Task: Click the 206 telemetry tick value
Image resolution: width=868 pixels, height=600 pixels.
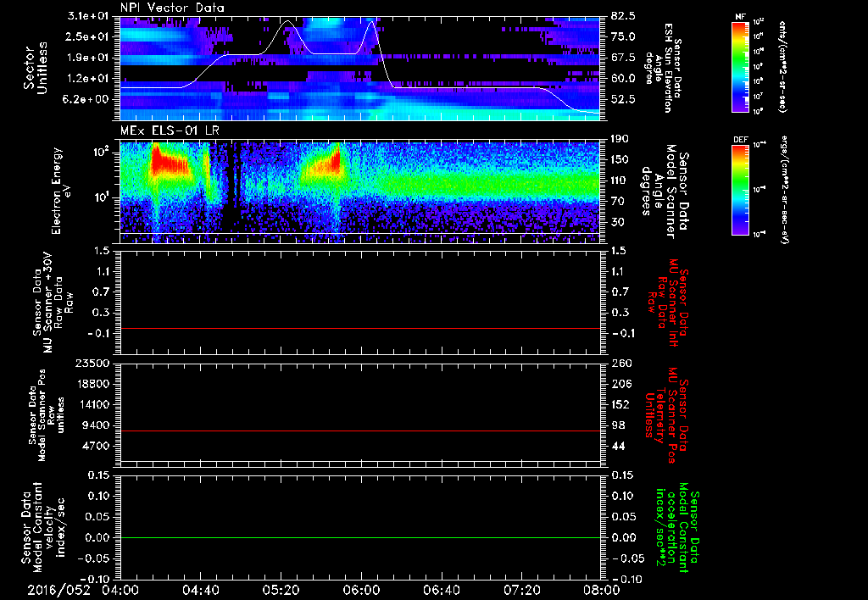Action: pos(620,384)
